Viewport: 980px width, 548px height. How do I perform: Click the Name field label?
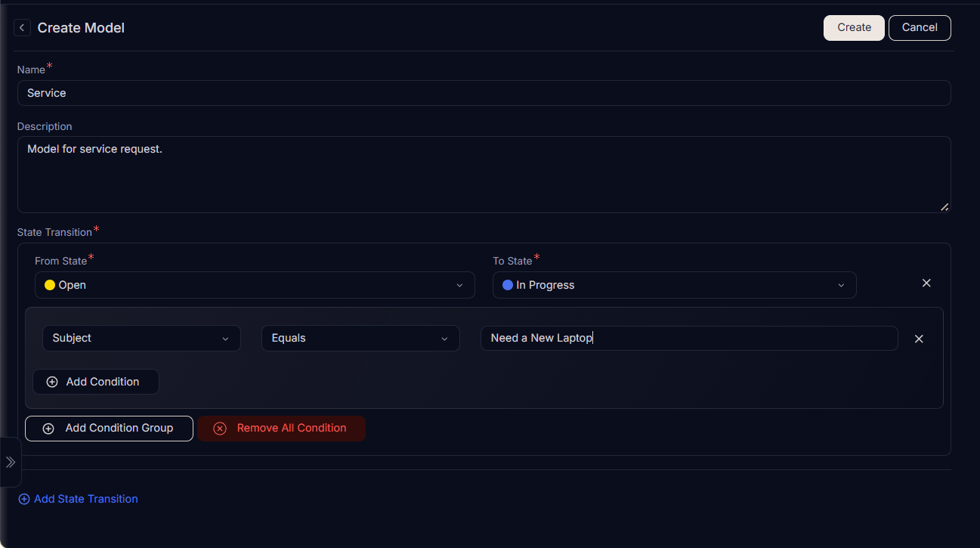click(31, 70)
